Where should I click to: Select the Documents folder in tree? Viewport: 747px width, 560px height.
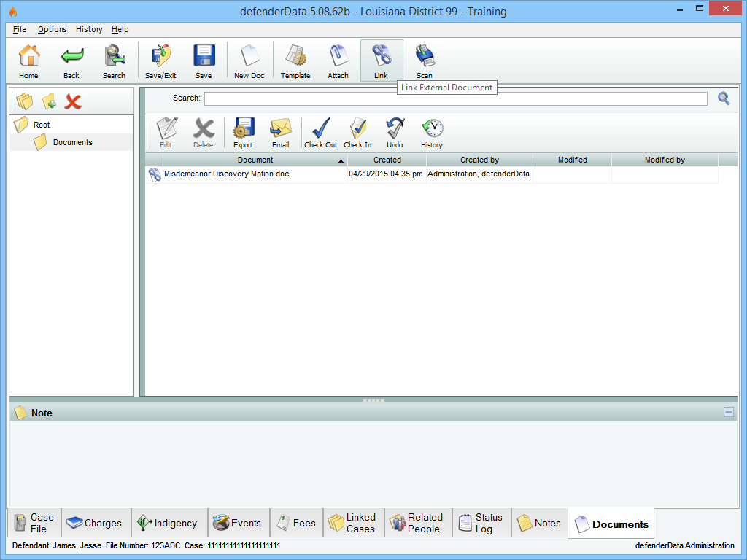click(x=72, y=142)
